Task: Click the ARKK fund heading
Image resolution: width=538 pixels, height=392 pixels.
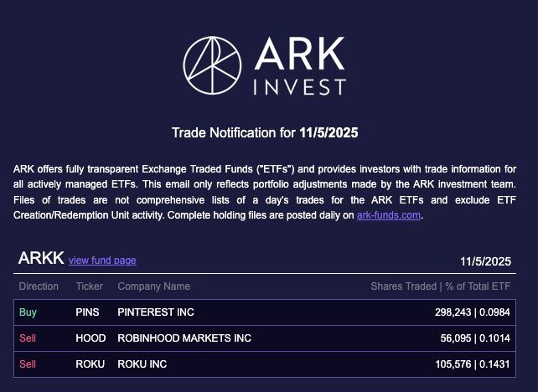Action: (41, 259)
